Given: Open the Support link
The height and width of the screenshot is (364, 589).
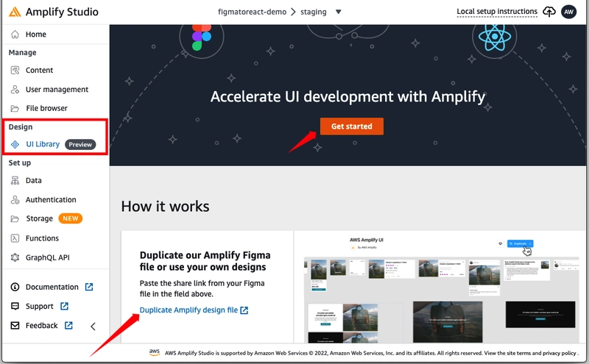Looking at the screenshot, I should click(40, 306).
